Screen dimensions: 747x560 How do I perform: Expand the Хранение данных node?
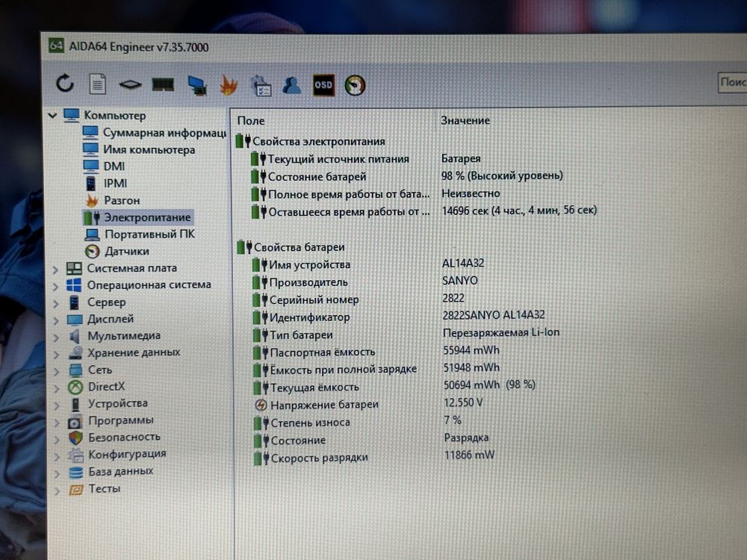click(56, 354)
